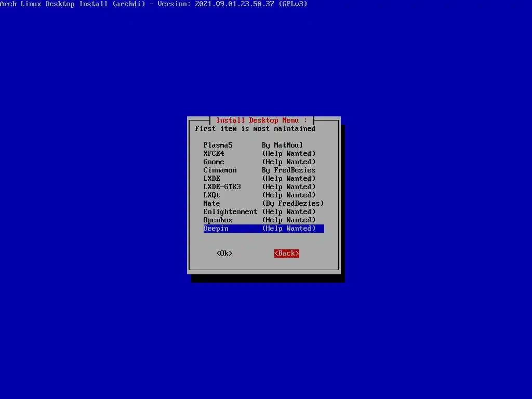
Task: Select the highlighted Deepin entry
Action: pyautogui.click(x=263, y=229)
